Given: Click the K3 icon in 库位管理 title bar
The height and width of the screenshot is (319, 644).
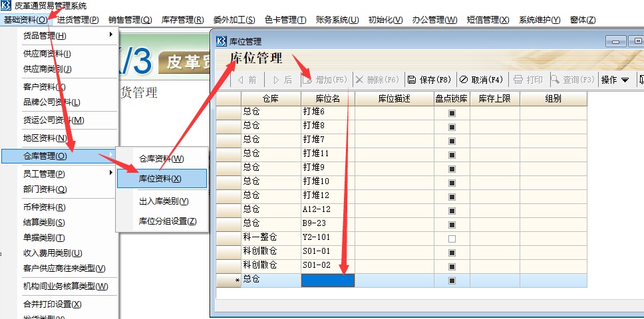Looking at the screenshot, I should coord(221,41).
